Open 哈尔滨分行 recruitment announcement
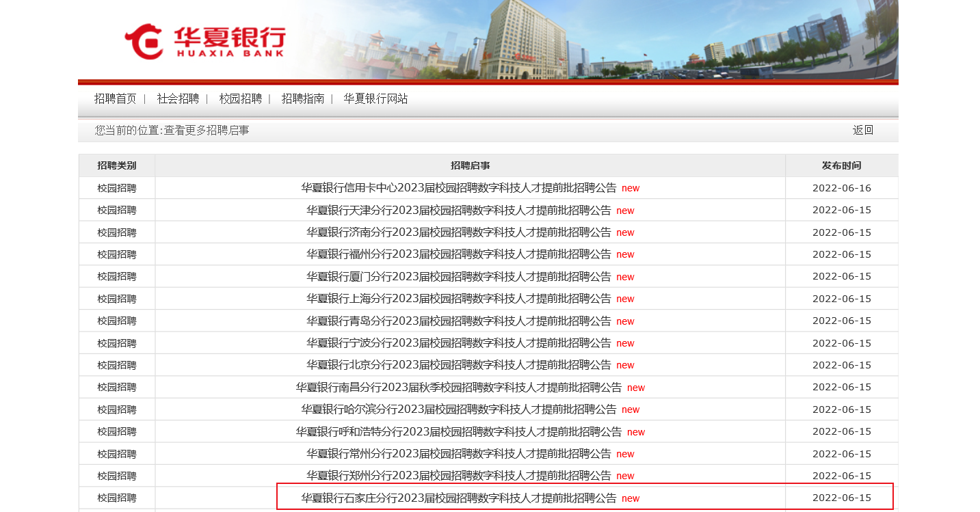 point(459,409)
